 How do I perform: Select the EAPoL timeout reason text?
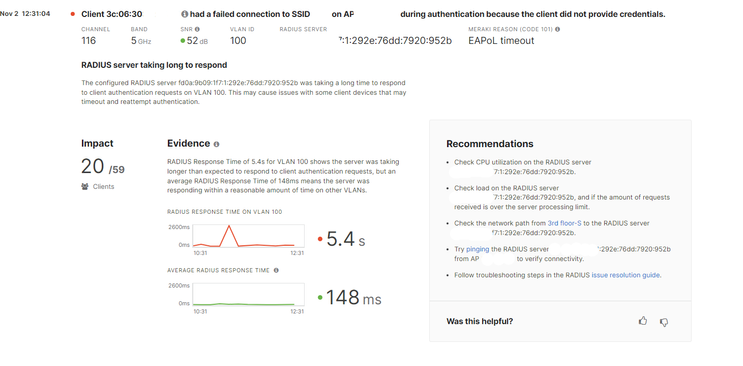click(501, 41)
